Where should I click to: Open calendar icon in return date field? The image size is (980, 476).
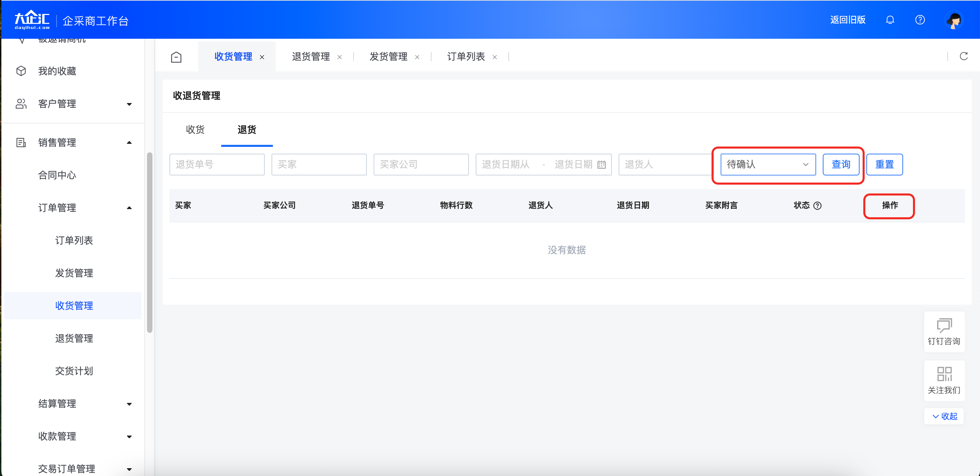click(x=602, y=165)
